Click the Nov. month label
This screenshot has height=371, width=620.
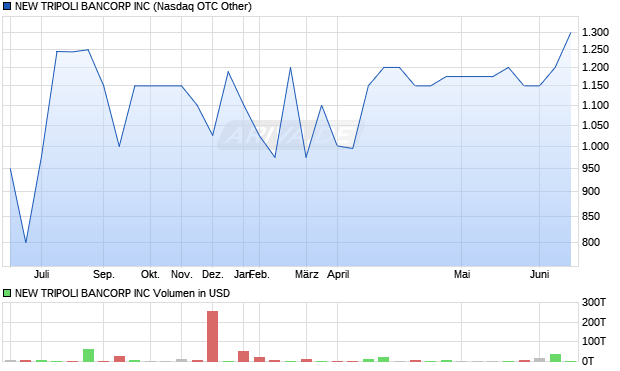point(181,274)
